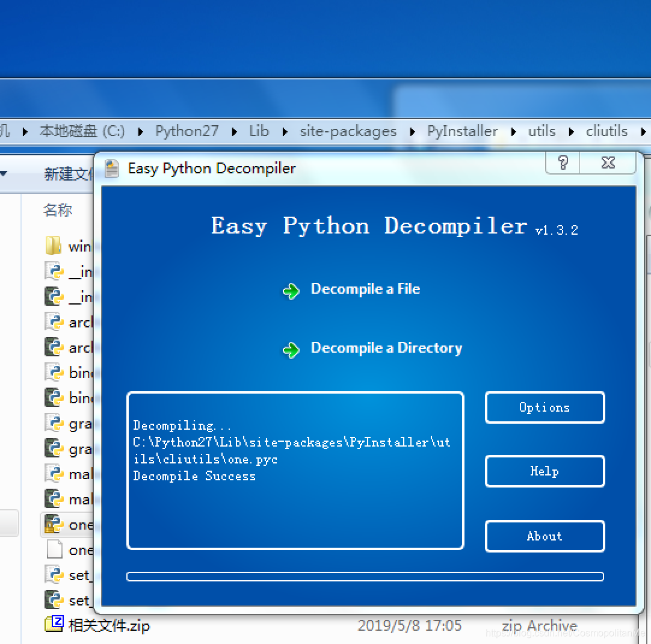
Task: Expand the chevron after Python27 breadcrumb
Action: [x=233, y=131]
